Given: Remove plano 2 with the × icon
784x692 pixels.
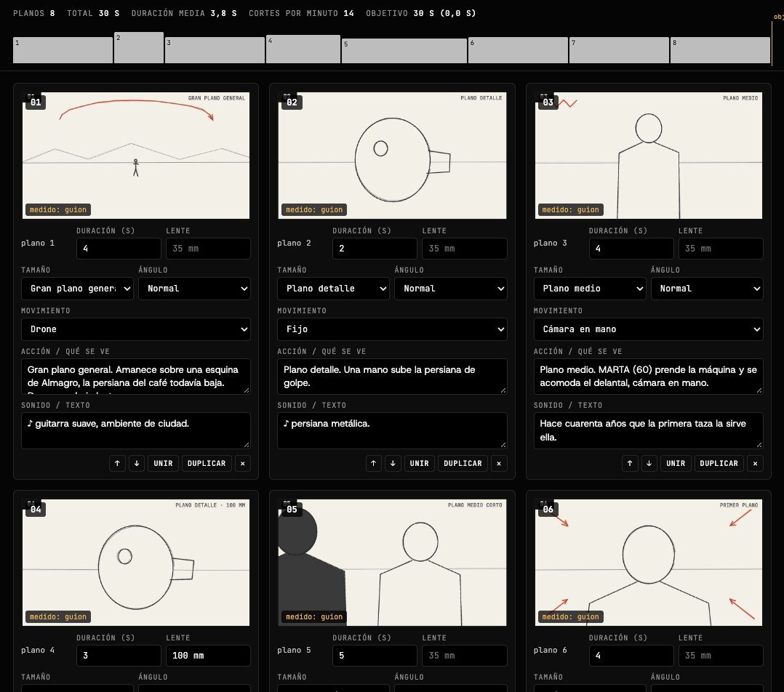Looking at the screenshot, I should point(499,463).
